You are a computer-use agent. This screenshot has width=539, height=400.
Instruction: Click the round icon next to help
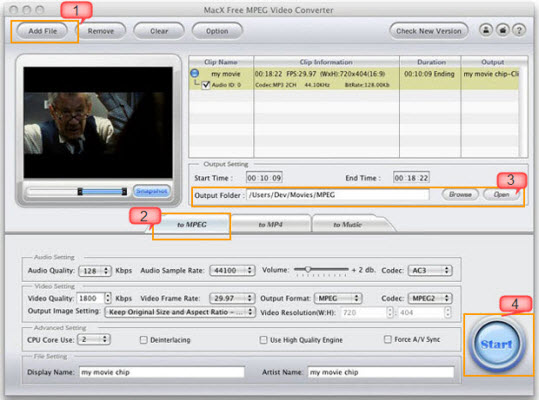[x=502, y=30]
